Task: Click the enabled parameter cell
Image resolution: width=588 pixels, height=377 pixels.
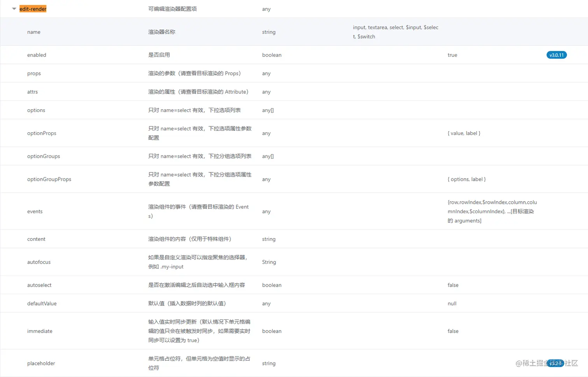Action: [x=37, y=55]
